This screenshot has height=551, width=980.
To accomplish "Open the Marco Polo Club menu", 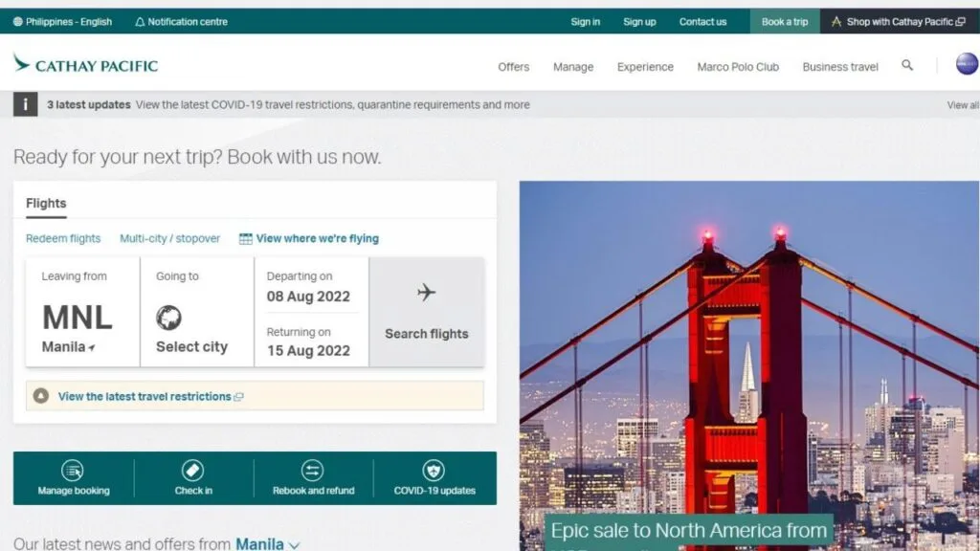I will (738, 67).
